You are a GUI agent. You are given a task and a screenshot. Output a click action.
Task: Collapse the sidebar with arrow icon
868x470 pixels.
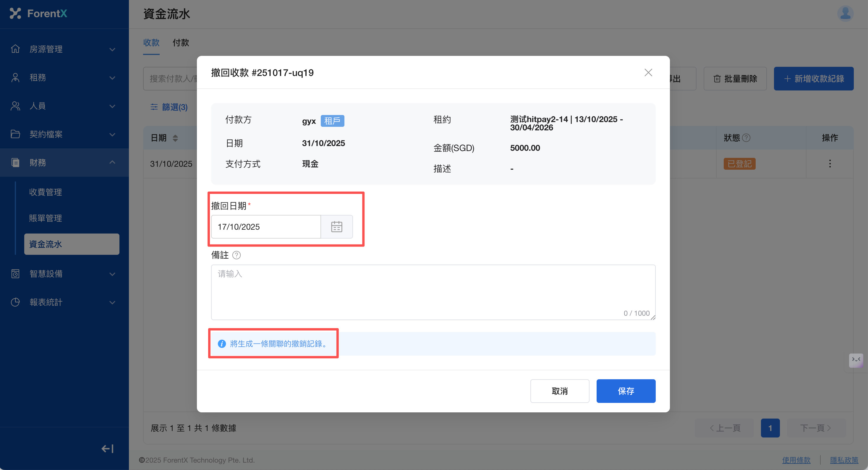pyautogui.click(x=108, y=448)
